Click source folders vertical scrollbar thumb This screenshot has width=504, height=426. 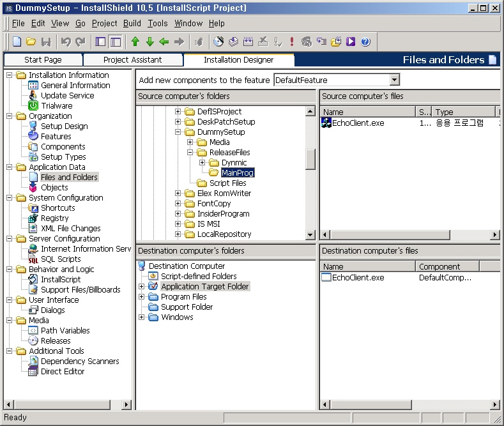point(310,160)
